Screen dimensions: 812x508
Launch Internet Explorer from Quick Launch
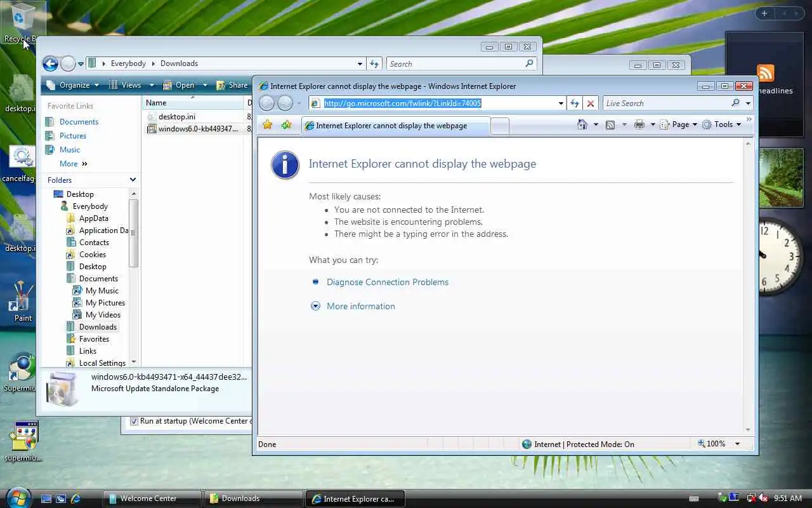(75, 499)
